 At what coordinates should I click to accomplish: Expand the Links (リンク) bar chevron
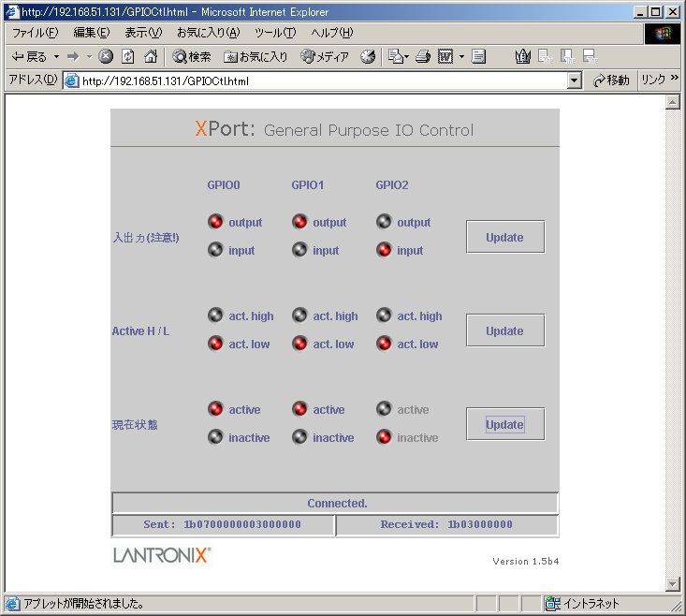point(674,78)
